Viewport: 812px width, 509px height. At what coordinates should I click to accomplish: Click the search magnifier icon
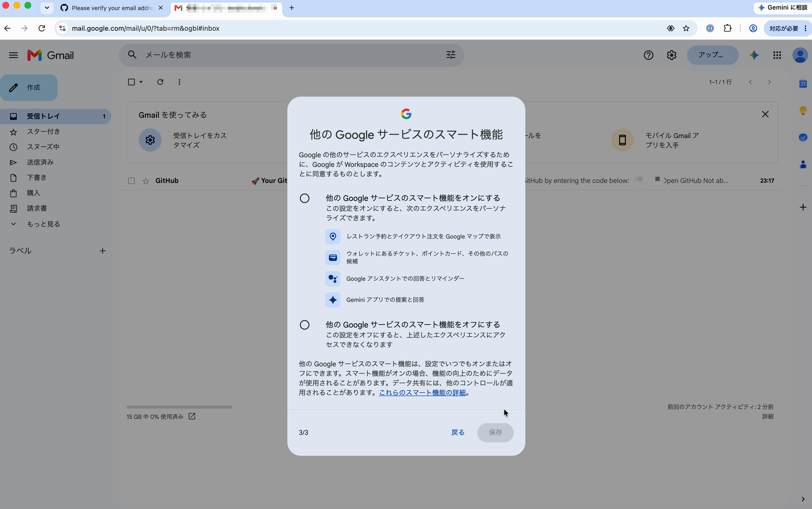tap(132, 54)
